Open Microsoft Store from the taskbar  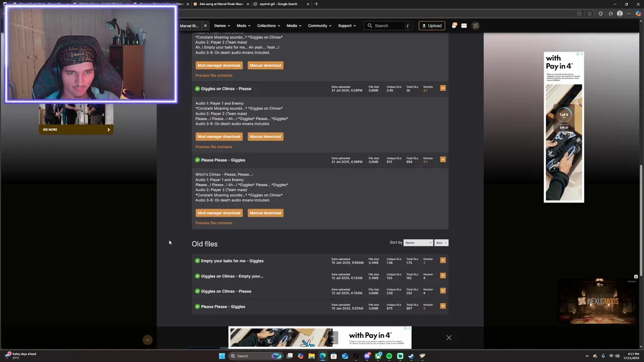click(334, 356)
